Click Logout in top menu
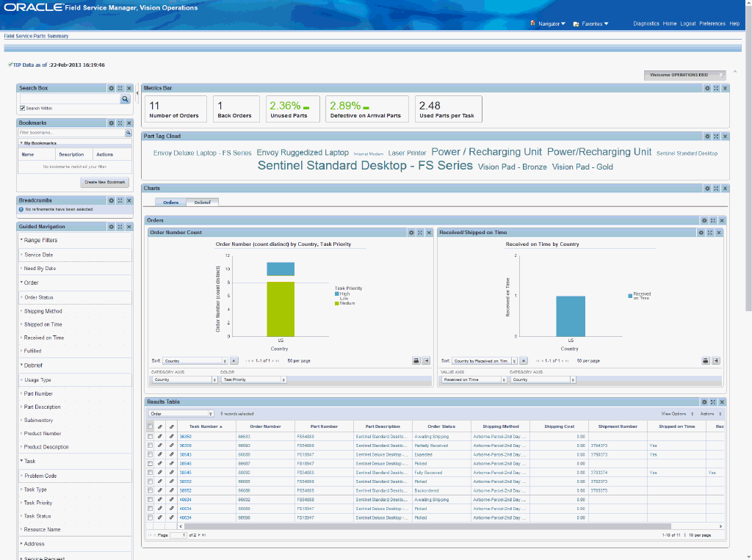This screenshot has width=752, height=560. [687, 23]
